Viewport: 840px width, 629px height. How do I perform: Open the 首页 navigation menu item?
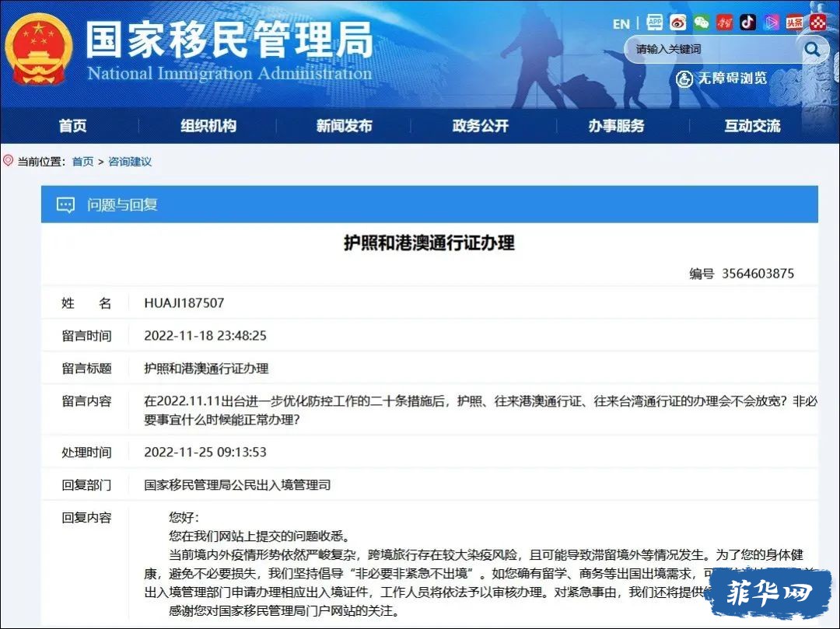pyautogui.click(x=72, y=126)
